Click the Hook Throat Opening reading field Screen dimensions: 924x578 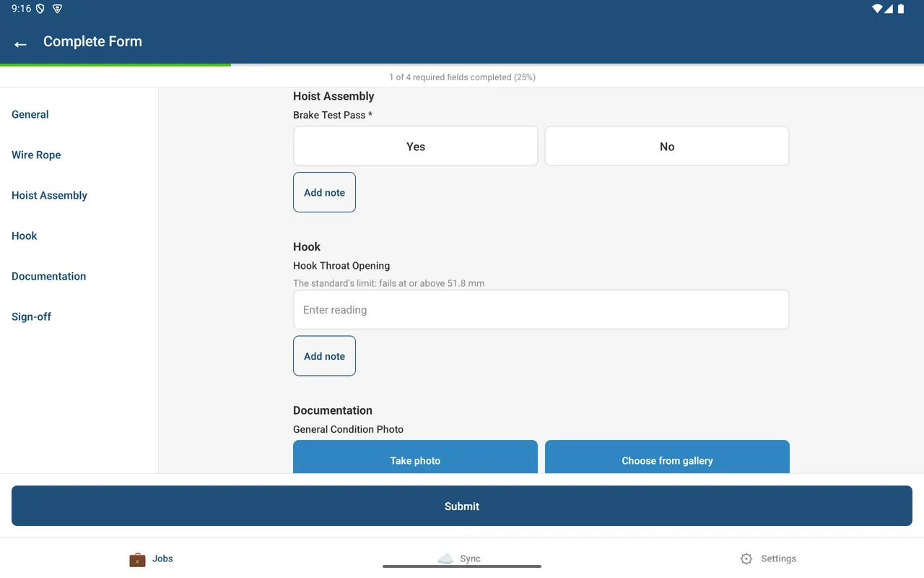coord(541,310)
